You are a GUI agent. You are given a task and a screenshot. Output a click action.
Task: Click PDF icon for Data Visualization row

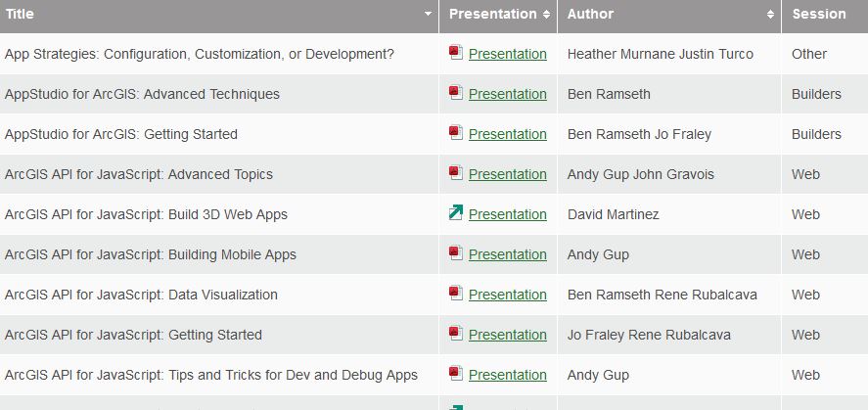click(x=456, y=294)
